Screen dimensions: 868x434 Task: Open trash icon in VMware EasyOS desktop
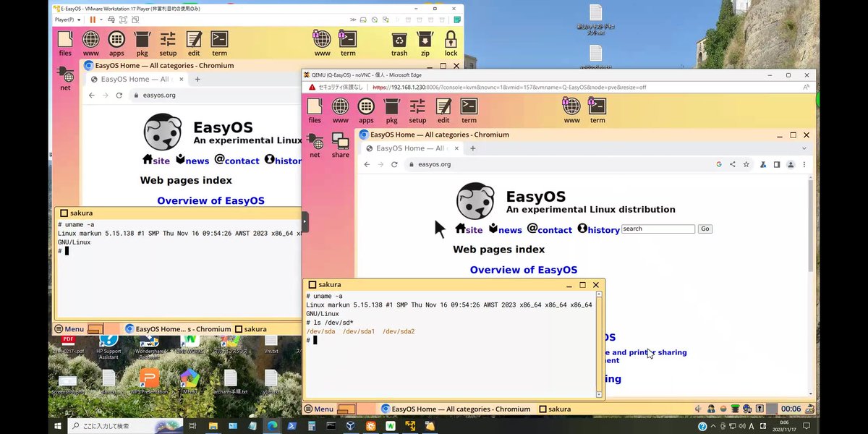pos(399,43)
